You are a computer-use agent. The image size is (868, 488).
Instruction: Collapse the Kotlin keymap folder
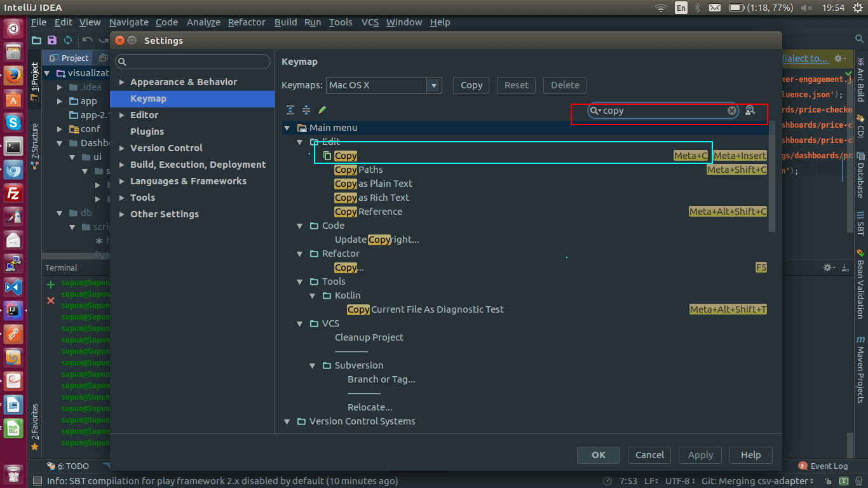[x=313, y=295]
